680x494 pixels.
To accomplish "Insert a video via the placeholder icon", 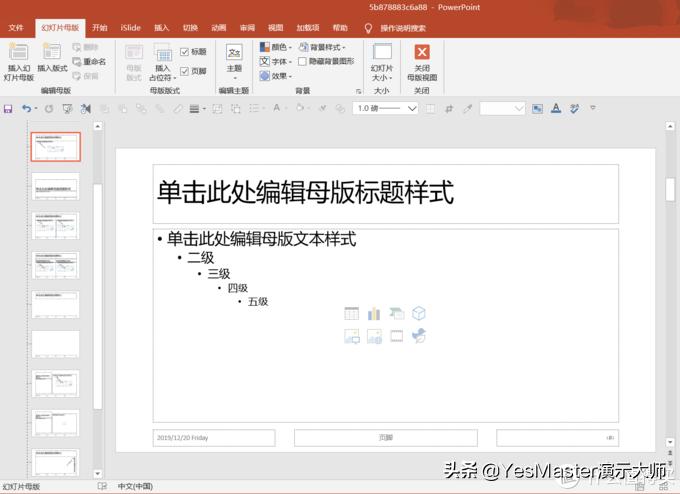I will tap(397, 336).
